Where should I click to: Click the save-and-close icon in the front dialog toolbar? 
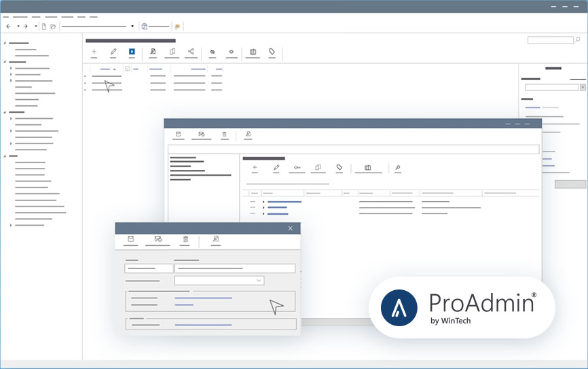point(158,239)
